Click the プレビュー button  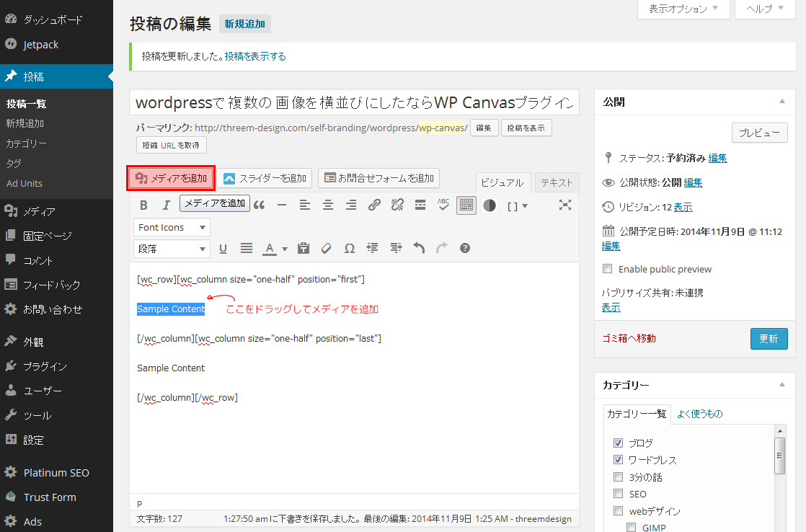760,133
